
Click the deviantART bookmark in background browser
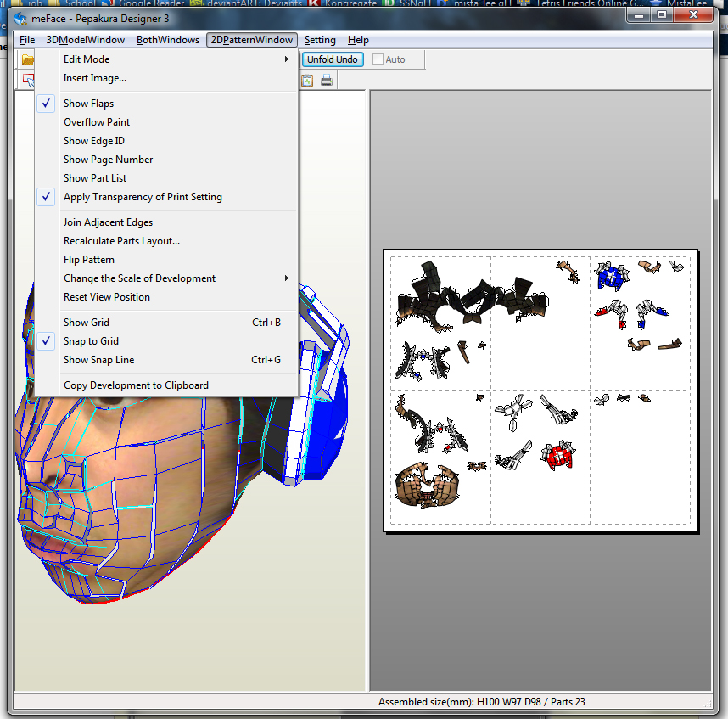[247, 3]
